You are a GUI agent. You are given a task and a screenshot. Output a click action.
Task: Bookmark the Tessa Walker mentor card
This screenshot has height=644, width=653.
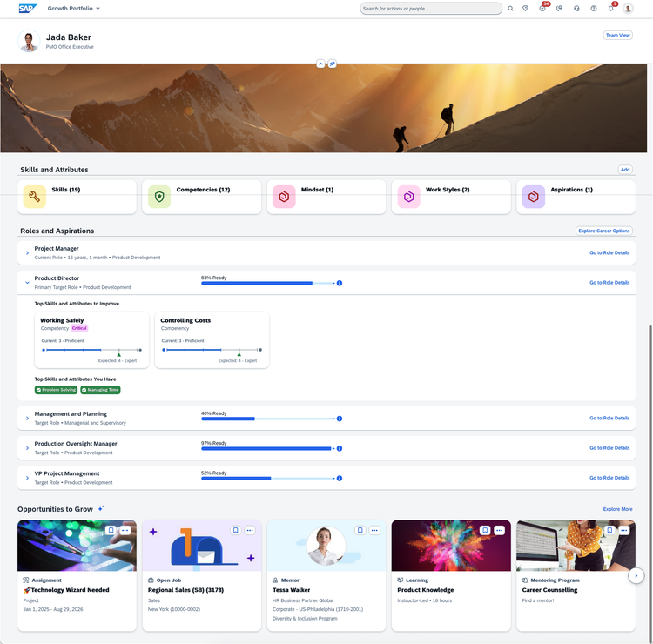click(x=360, y=530)
